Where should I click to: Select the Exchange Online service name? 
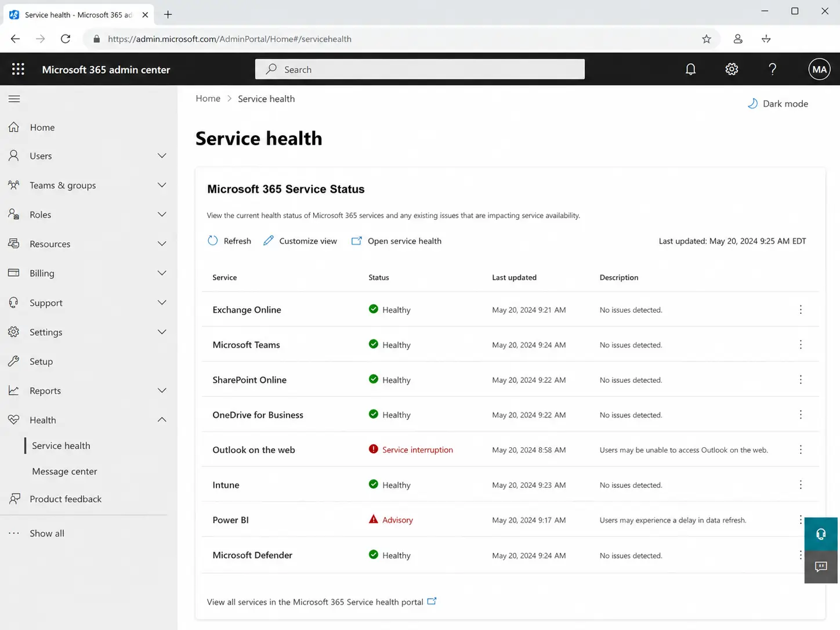(247, 310)
